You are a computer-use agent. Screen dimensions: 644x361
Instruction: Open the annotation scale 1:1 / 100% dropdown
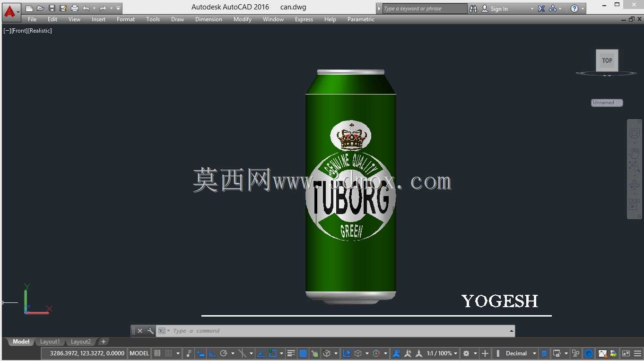tap(442, 353)
